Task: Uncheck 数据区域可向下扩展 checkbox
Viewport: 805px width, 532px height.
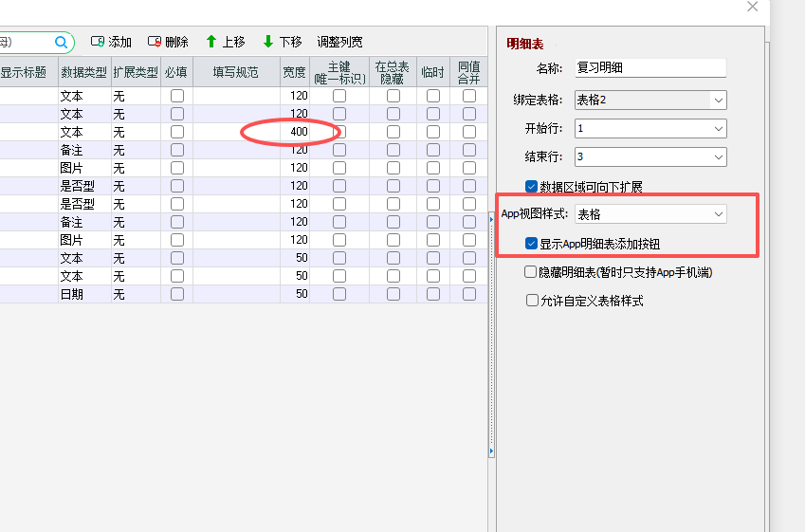Action: point(531,187)
